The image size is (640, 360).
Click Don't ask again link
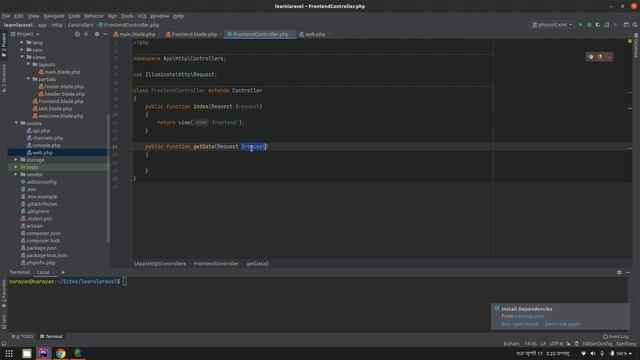coord(562,324)
